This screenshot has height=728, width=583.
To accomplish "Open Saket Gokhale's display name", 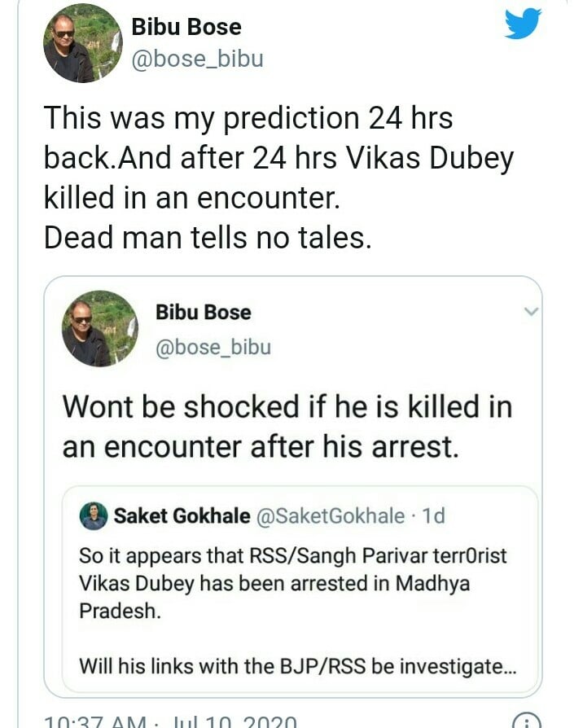I will pyautogui.click(x=182, y=515).
